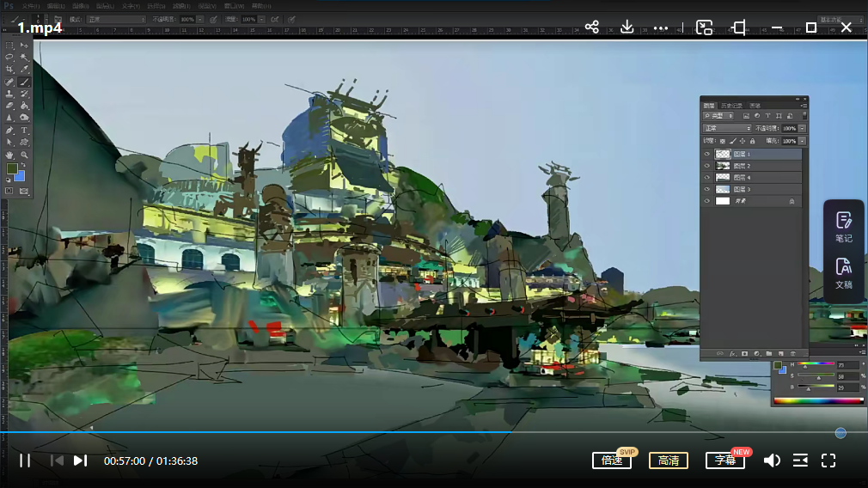Select the Type tool

(24, 131)
